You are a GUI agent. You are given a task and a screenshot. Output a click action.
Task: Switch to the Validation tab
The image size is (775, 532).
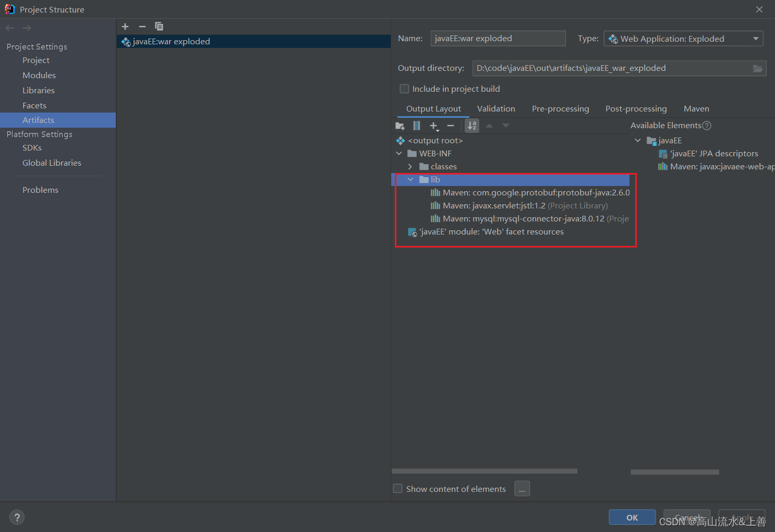coord(495,108)
